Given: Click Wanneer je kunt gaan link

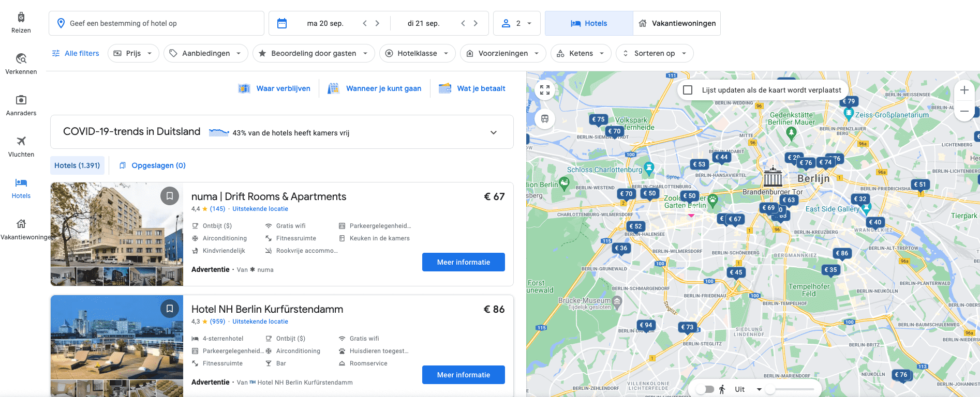Looking at the screenshot, I should [x=375, y=88].
